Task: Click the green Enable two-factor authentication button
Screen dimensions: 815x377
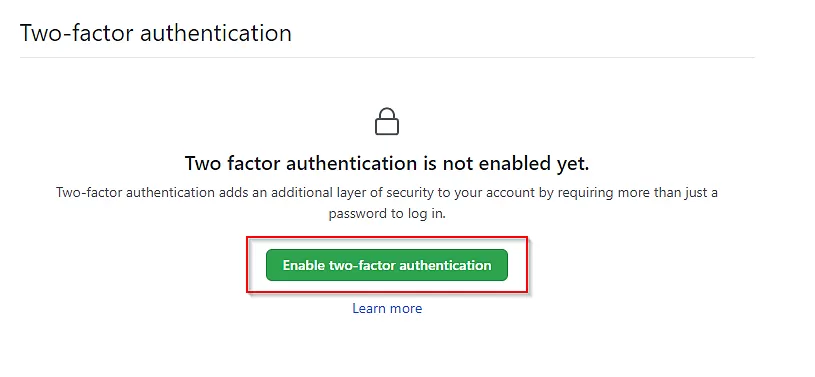Action: click(x=387, y=265)
